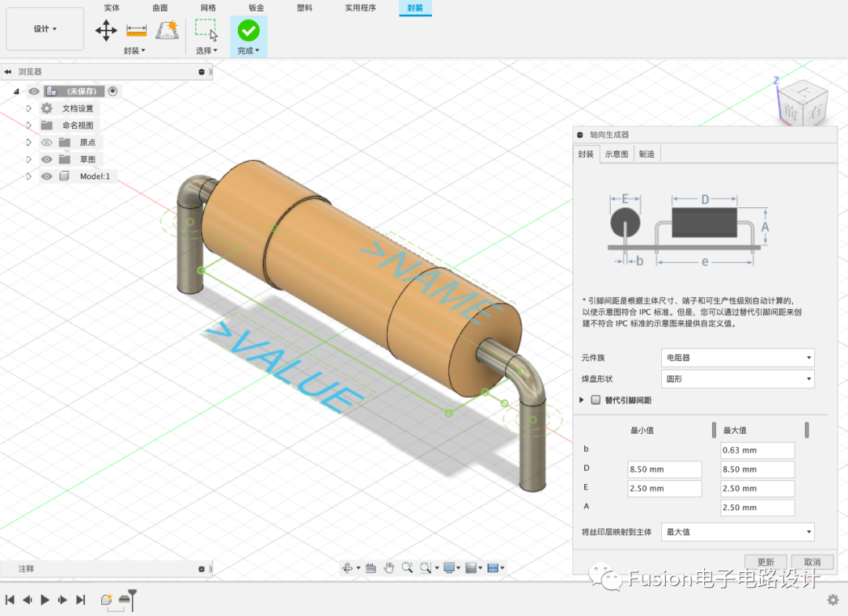Viewport: 848px width, 616px height.
Task: Expand the named views tree node
Action: click(29, 125)
